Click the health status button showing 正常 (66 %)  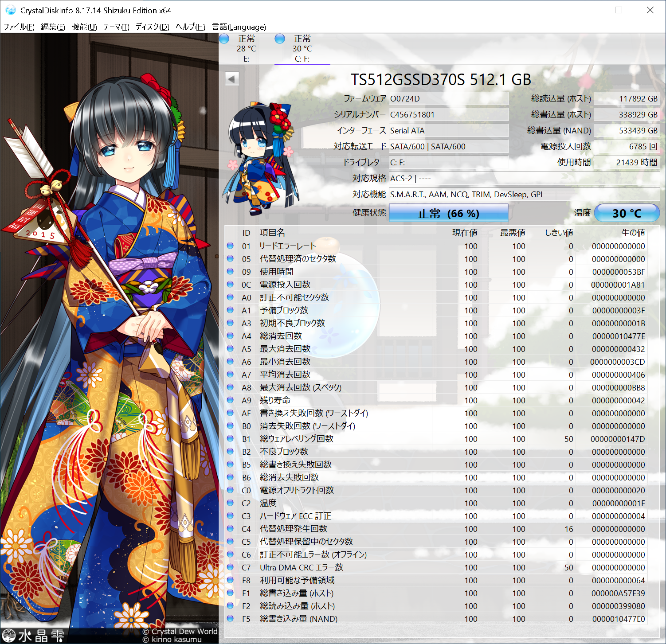pos(448,213)
